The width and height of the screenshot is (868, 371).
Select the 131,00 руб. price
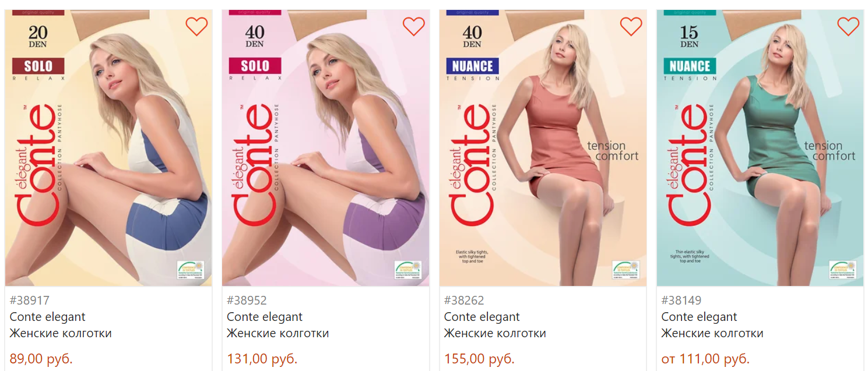tap(262, 359)
